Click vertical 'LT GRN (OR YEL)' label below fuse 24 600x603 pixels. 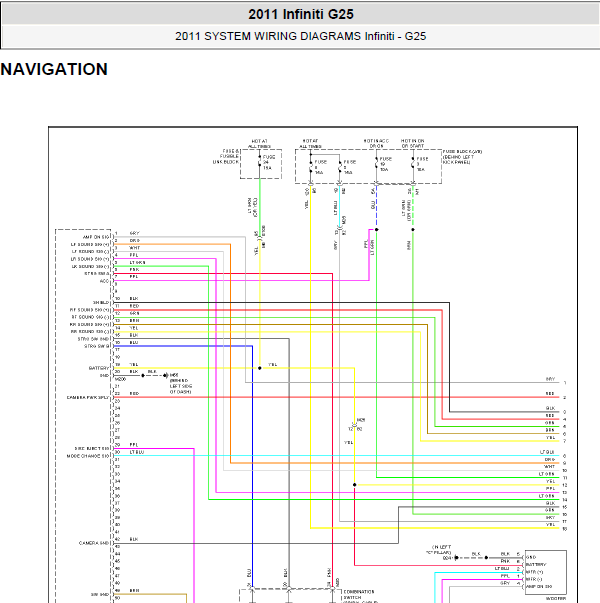click(x=253, y=207)
